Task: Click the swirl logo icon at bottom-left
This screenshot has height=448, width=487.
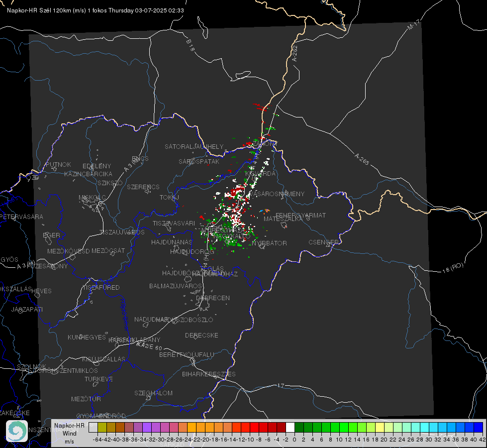Action: point(17,431)
